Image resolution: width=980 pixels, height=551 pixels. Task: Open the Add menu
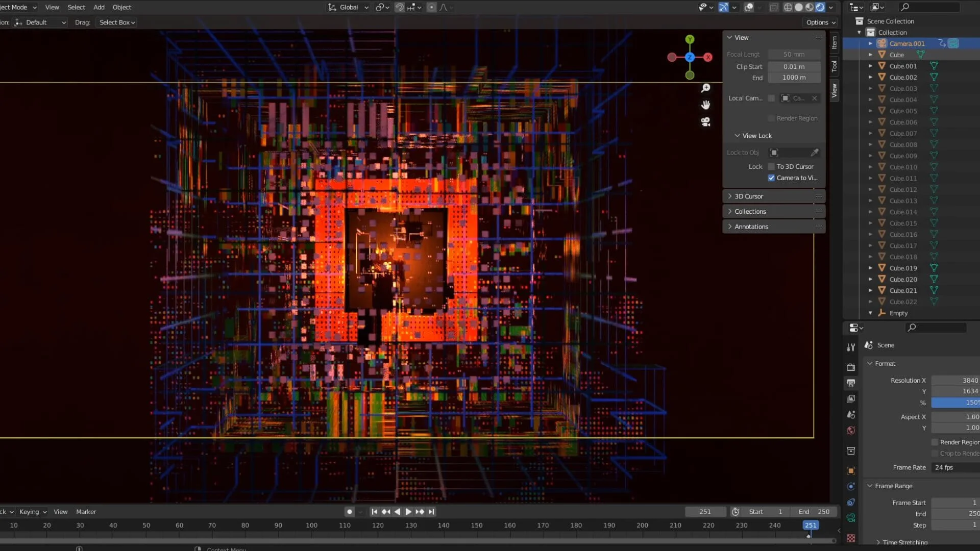99,7
